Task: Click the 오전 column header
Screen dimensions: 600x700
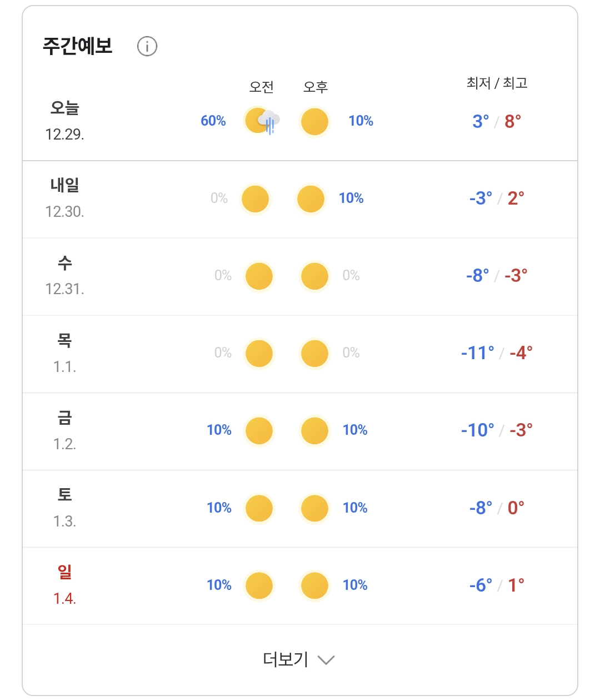Action: pos(261,87)
